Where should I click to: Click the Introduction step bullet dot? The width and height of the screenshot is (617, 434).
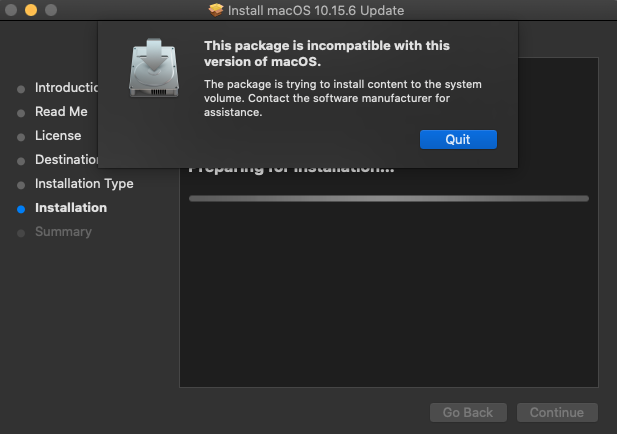click(21, 89)
